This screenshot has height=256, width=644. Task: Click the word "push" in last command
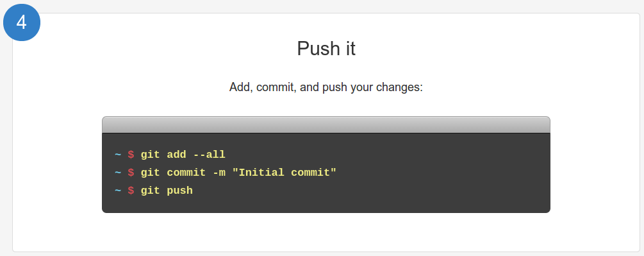click(180, 191)
